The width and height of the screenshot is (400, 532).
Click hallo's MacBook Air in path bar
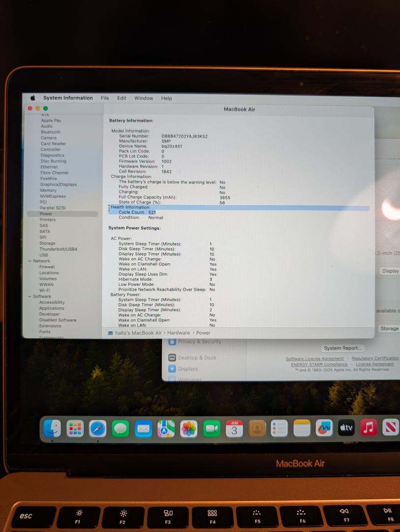pos(138,333)
